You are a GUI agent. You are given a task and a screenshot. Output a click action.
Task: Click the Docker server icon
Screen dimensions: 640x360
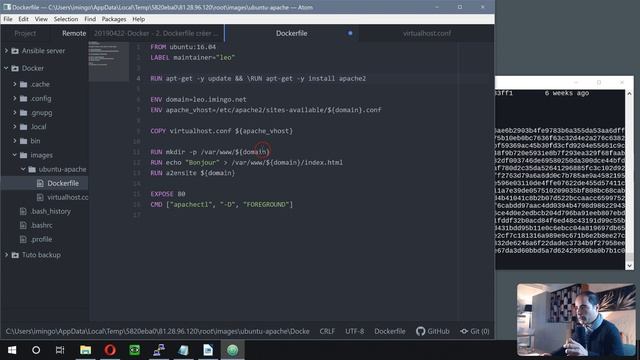(x=15, y=69)
